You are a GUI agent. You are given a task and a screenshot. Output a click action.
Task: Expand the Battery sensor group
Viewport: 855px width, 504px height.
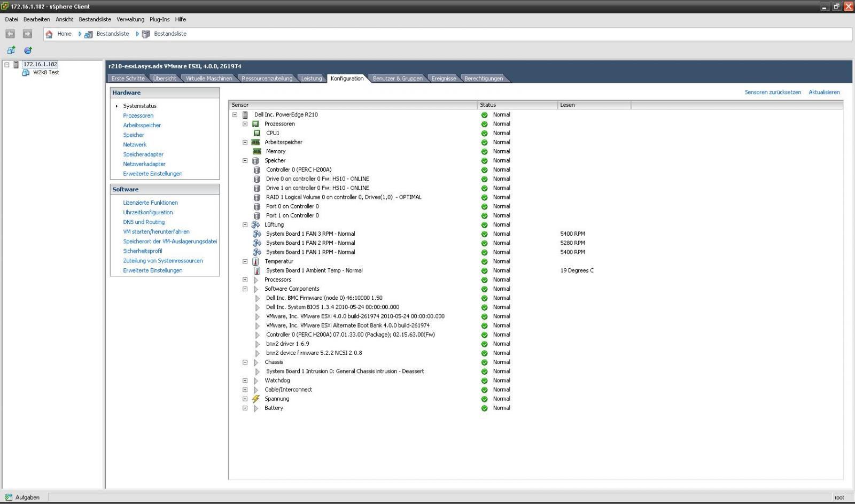(245, 408)
